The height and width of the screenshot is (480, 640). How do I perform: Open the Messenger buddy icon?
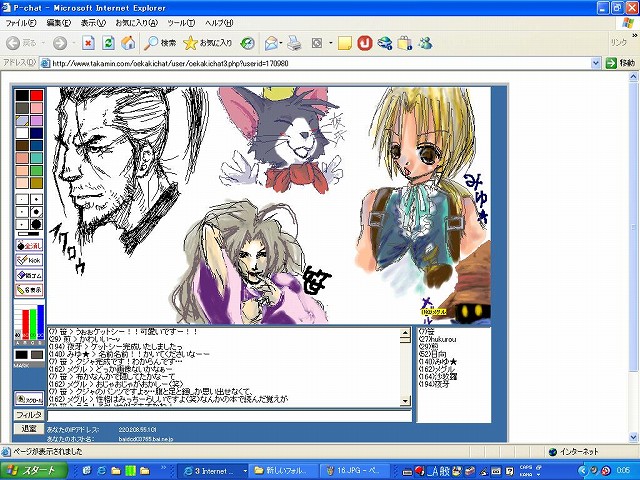pos(425,43)
